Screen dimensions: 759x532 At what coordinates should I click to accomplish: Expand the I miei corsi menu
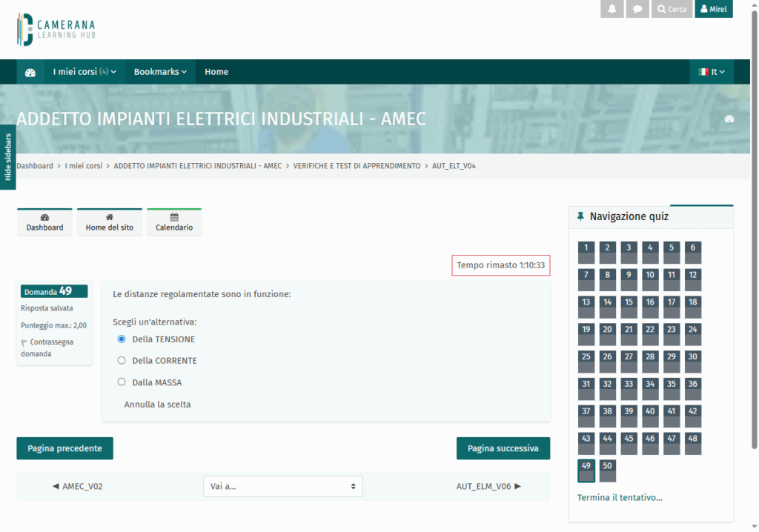(84, 72)
